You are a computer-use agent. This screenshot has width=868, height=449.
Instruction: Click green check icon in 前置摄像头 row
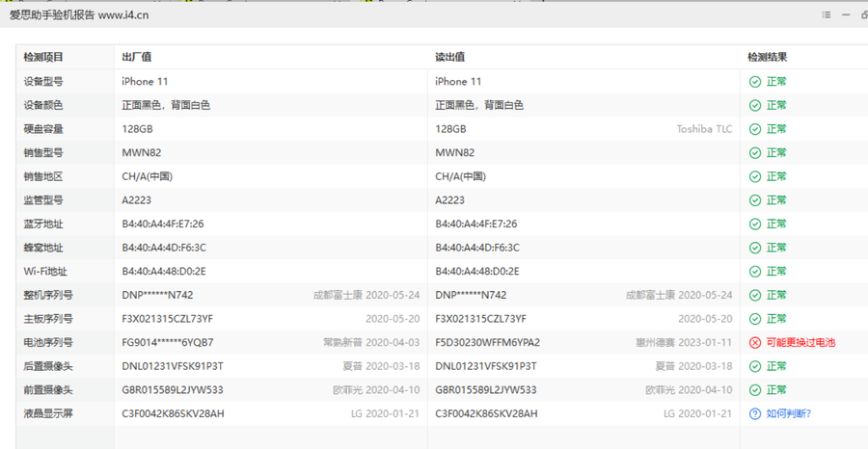[754, 390]
